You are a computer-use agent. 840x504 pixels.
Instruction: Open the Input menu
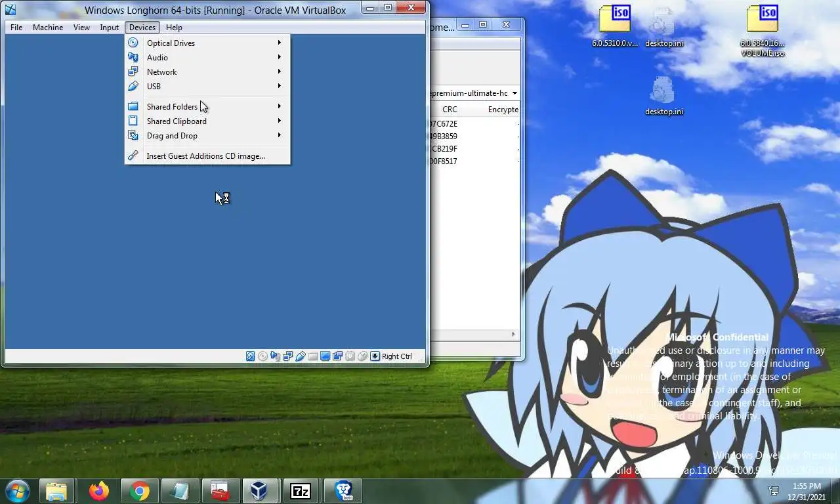tap(110, 28)
